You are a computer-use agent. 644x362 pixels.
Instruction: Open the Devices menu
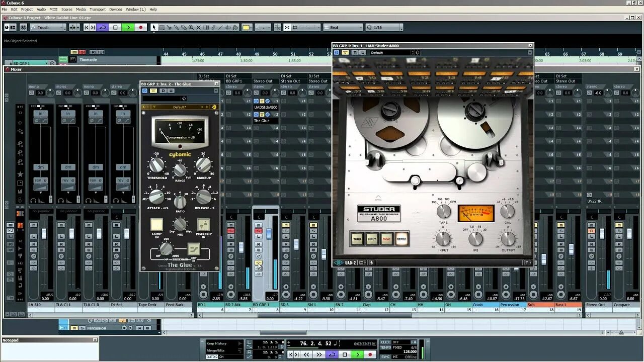[116, 9]
